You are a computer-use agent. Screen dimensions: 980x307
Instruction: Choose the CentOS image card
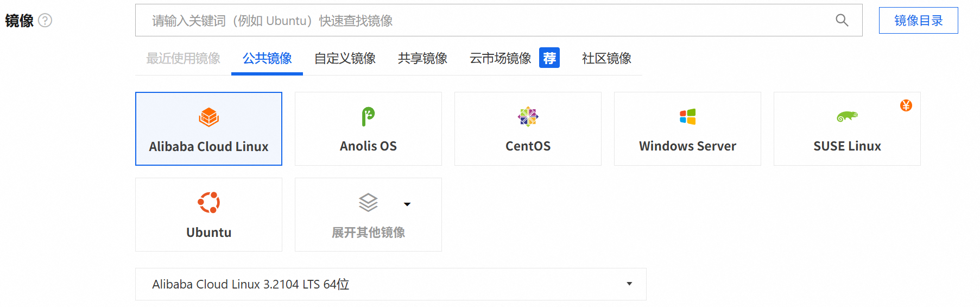point(528,129)
